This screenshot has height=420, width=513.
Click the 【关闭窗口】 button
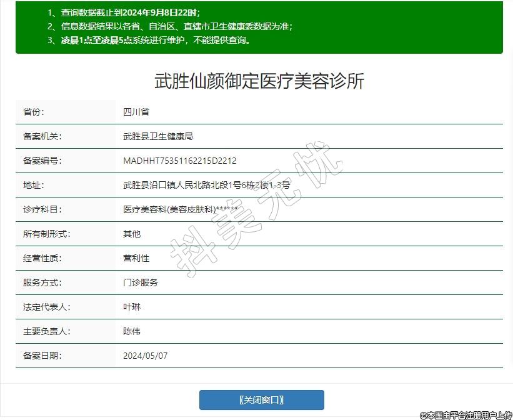(x=261, y=400)
